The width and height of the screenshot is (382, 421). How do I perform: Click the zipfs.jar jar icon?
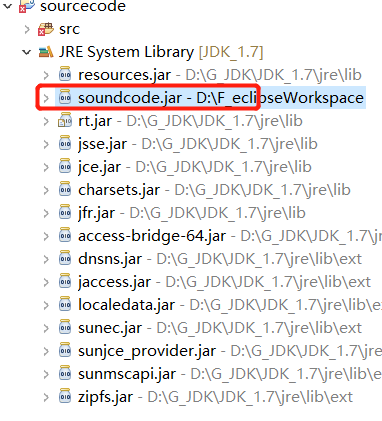65,396
